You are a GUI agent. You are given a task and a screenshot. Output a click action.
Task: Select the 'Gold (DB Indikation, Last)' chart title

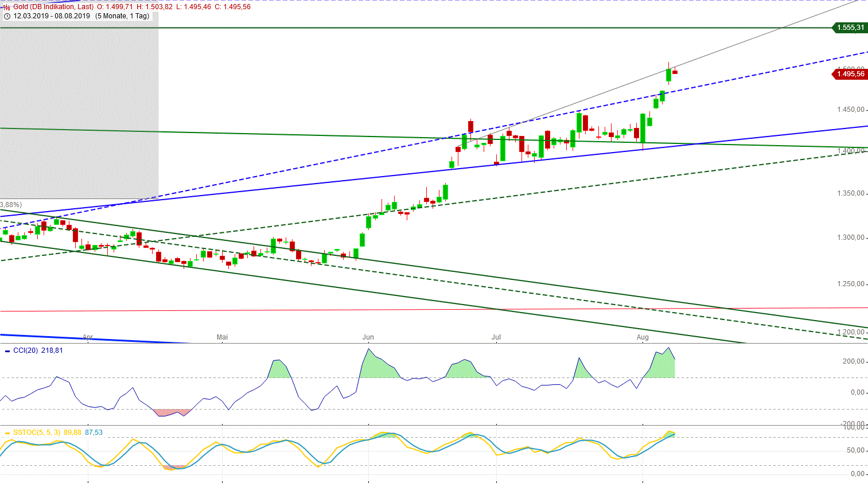tap(53, 7)
